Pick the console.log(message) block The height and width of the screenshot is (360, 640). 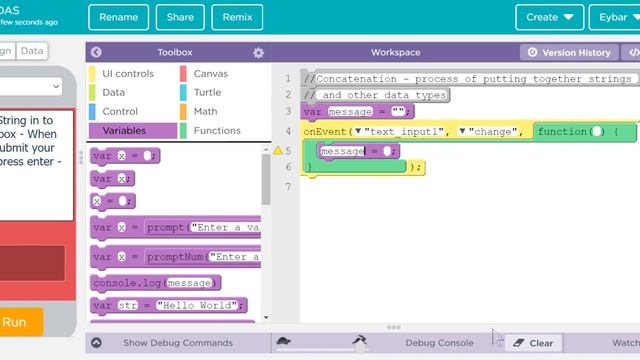click(156, 283)
